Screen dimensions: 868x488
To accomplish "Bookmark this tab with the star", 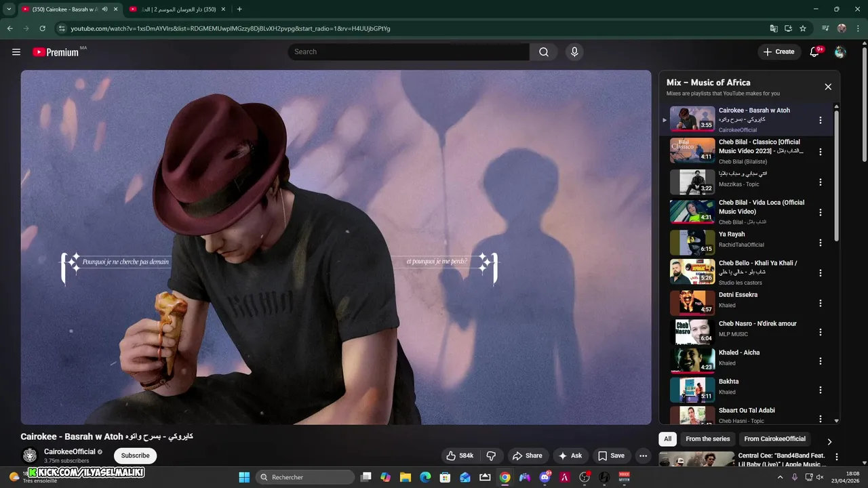I will pyautogui.click(x=803, y=28).
